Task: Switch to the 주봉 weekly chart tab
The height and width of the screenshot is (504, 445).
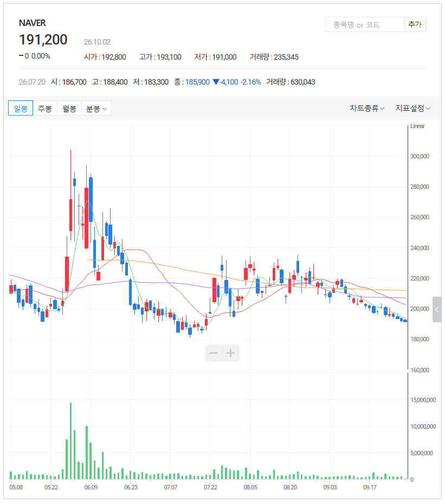Action: (x=45, y=108)
